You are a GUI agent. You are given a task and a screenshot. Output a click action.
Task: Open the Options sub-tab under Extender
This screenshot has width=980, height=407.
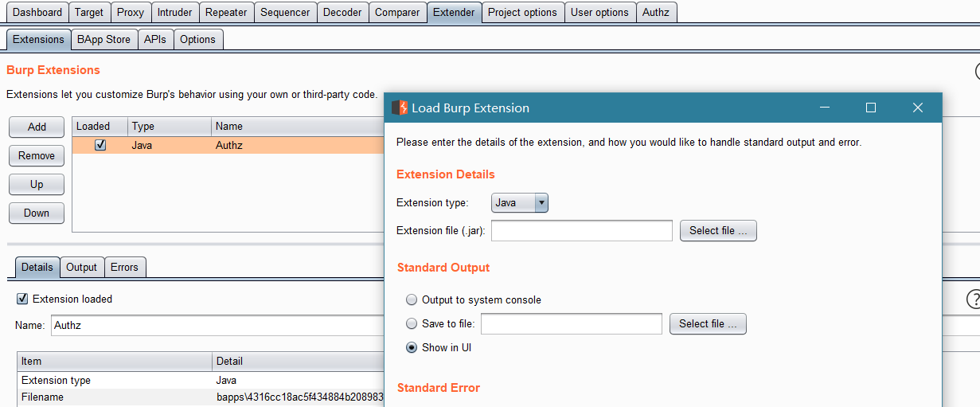point(197,39)
